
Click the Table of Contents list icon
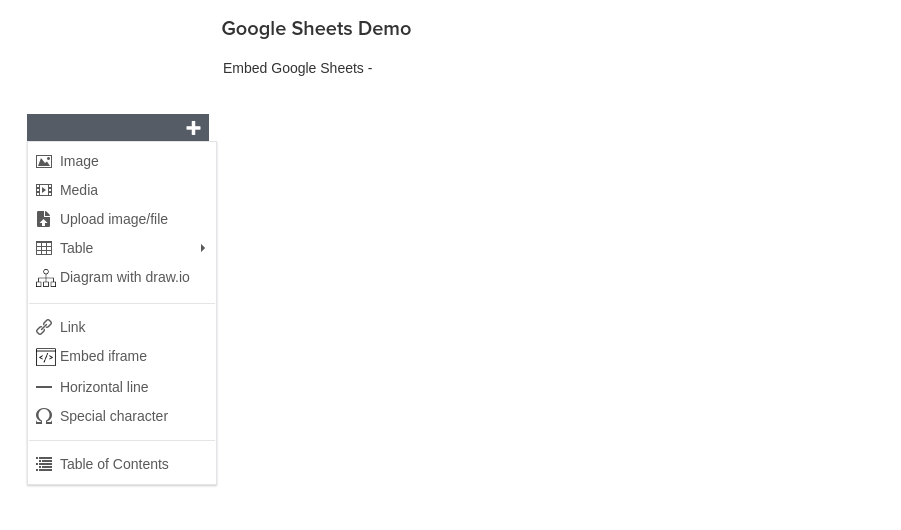click(x=44, y=464)
